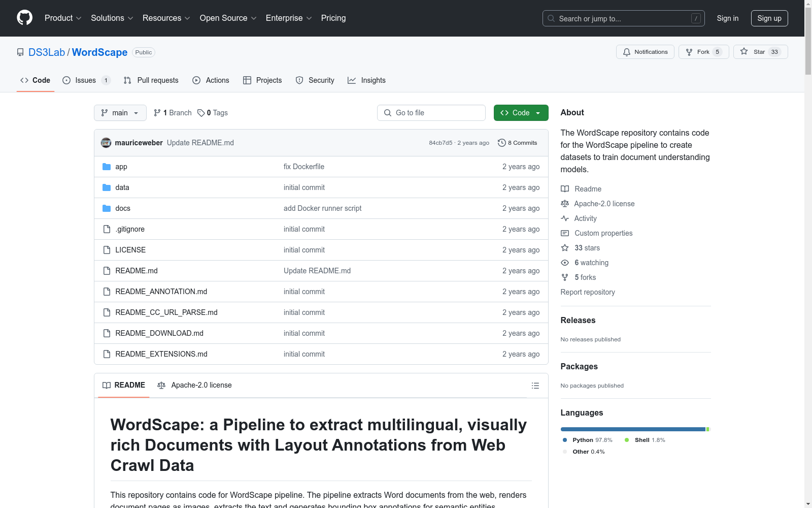Expand the Product menu
The height and width of the screenshot is (508, 812).
(63, 18)
